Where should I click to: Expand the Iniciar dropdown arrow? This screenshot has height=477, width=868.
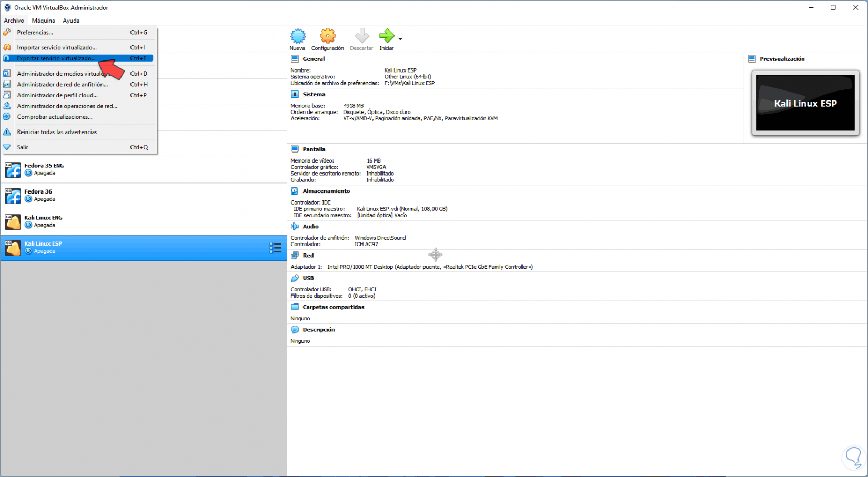[400, 39]
